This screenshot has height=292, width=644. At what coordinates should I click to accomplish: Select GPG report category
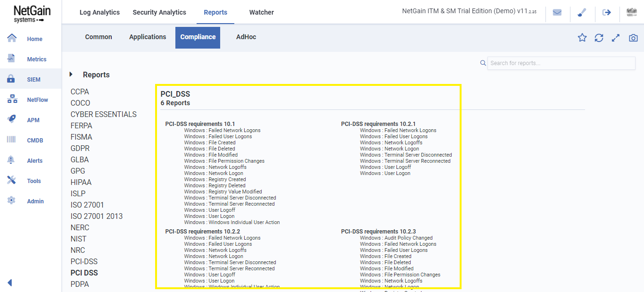click(78, 171)
